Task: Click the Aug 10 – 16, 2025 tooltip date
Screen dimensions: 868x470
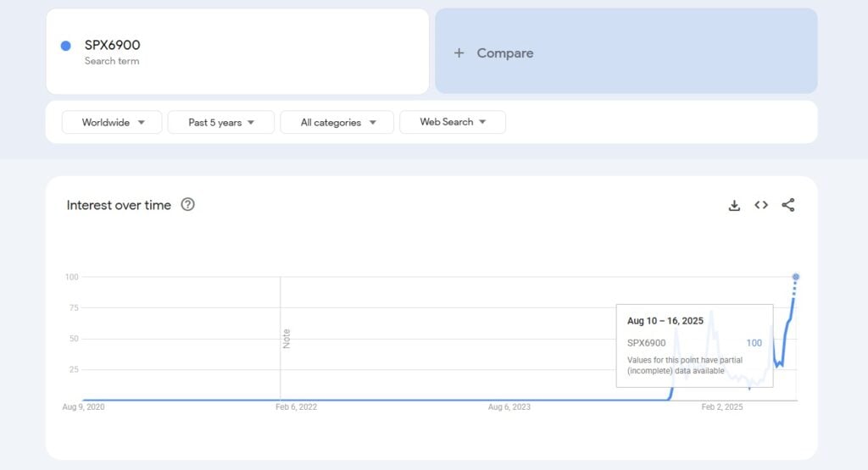Action: pos(665,321)
